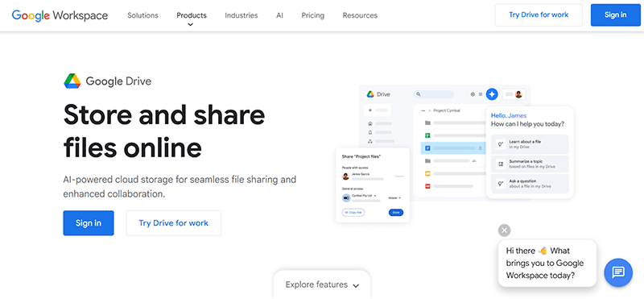
Task: Click the user avatar in Drive mockup header
Action: [518, 94]
